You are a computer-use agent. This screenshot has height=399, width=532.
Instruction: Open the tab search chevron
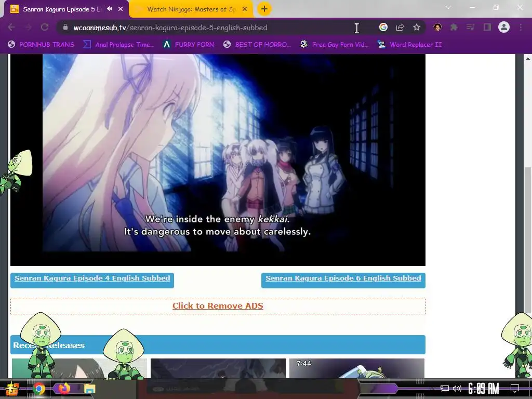click(x=448, y=7)
